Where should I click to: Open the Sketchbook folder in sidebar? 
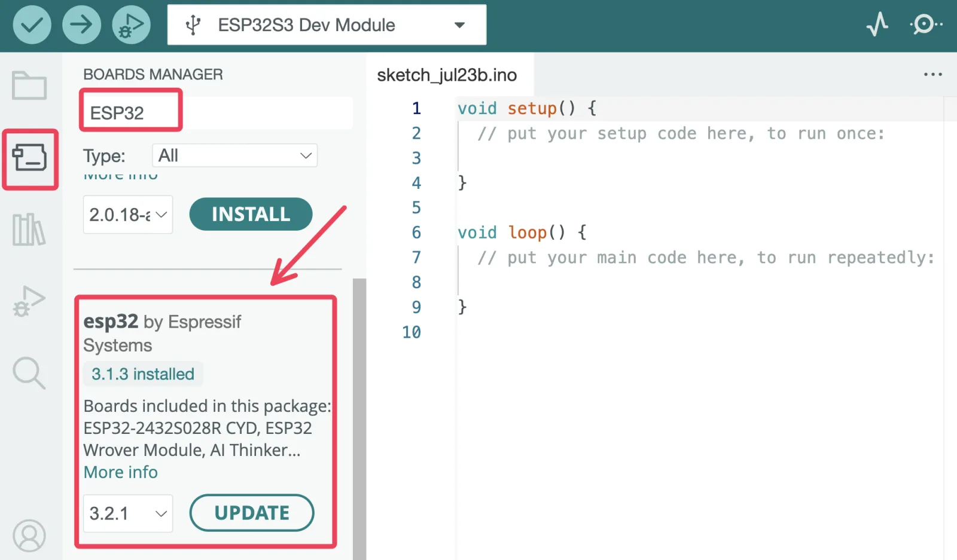[29, 85]
